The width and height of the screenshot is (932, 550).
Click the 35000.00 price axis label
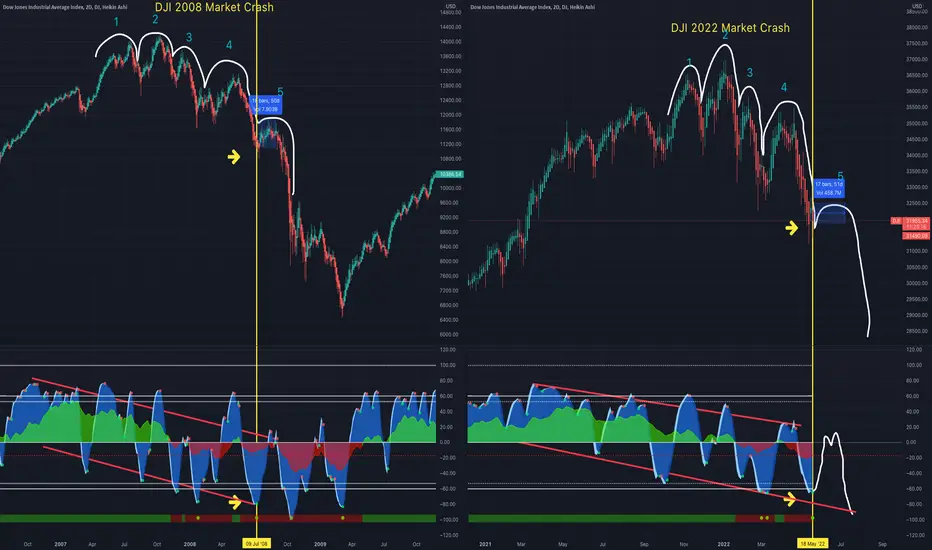(917, 124)
